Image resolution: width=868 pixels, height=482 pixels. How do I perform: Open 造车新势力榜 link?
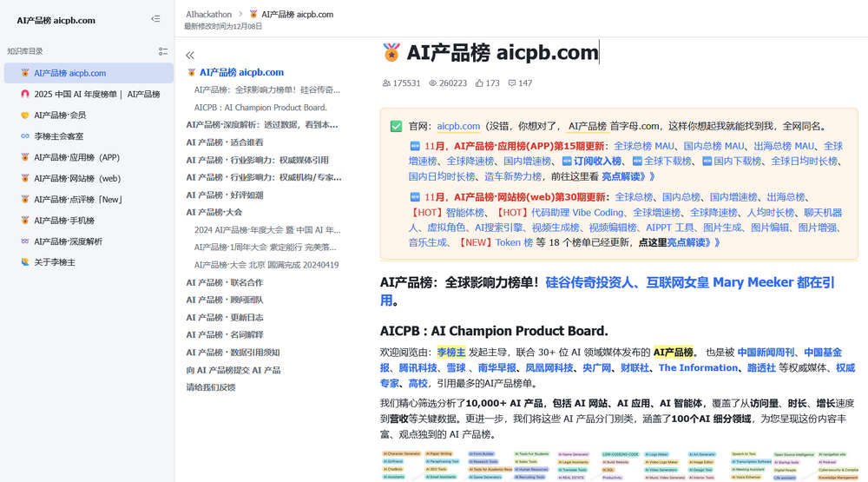click(513, 177)
